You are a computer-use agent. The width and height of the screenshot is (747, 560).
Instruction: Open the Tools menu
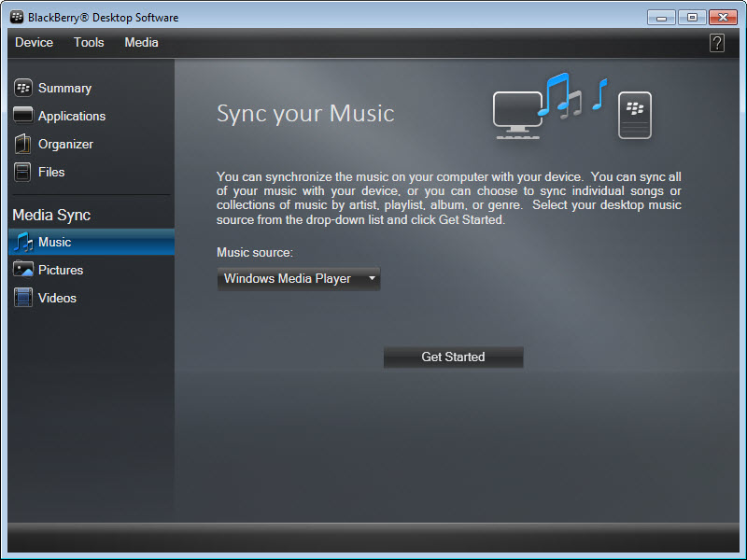pyautogui.click(x=89, y=42)
